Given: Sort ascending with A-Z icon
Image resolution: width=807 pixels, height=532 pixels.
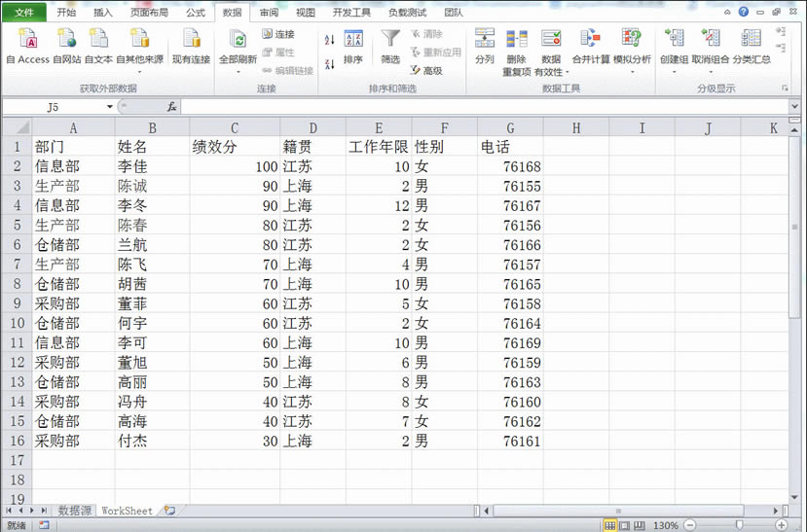Looking at the screenshot, I should pyautogui.click(x=330, y=39).
